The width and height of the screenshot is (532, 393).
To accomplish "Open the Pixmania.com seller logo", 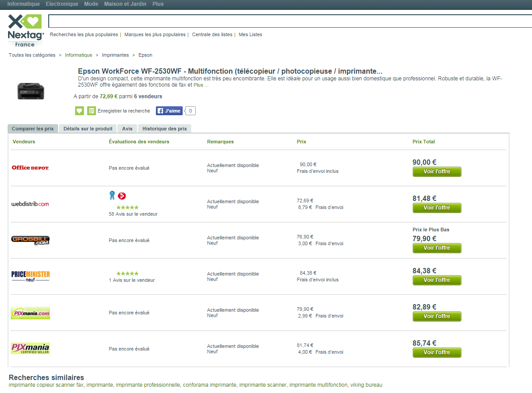I will [x=30, y=313].
